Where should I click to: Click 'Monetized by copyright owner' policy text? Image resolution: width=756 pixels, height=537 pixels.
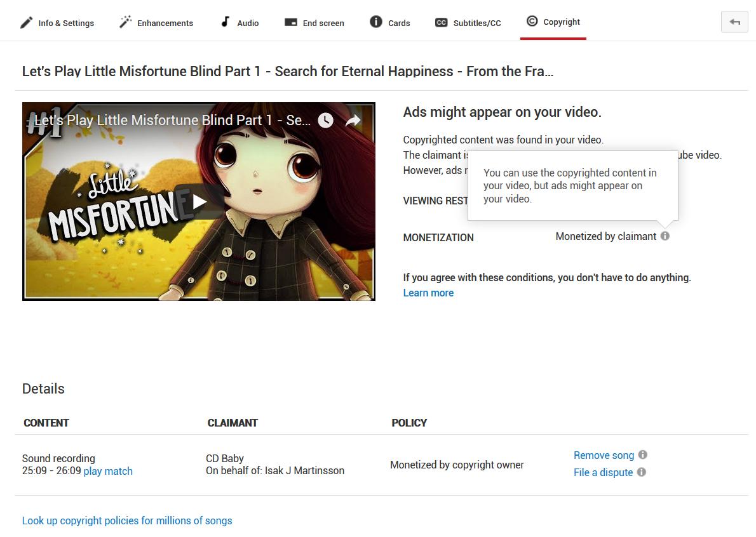[x=457, y=465]
